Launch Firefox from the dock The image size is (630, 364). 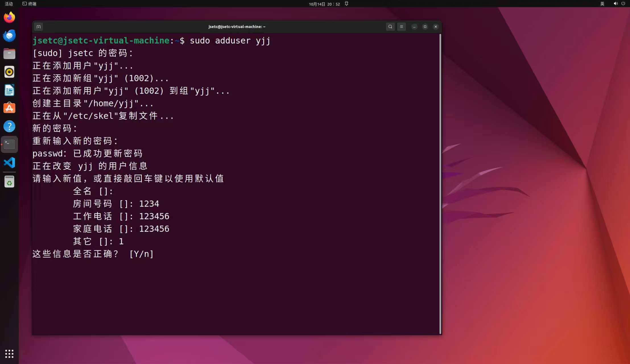tap(9, 17)
